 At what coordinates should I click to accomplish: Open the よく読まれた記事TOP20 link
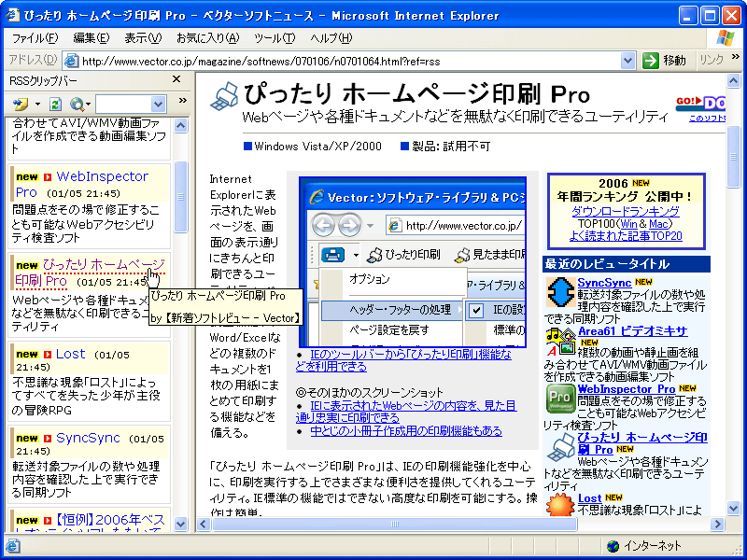click(x=626, y=236)
